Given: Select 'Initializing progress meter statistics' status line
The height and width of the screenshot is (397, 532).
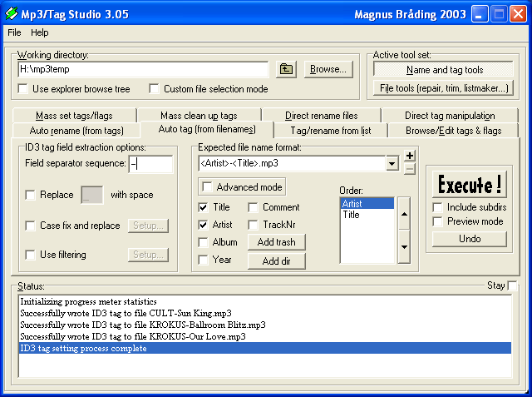Looking at the screenshot, I should click(265, 301).
